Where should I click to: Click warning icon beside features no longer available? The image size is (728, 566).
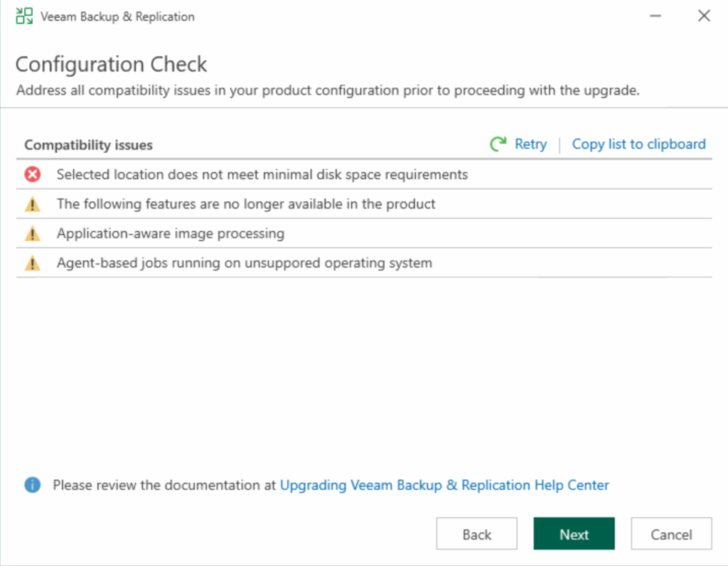click(33, 204)
